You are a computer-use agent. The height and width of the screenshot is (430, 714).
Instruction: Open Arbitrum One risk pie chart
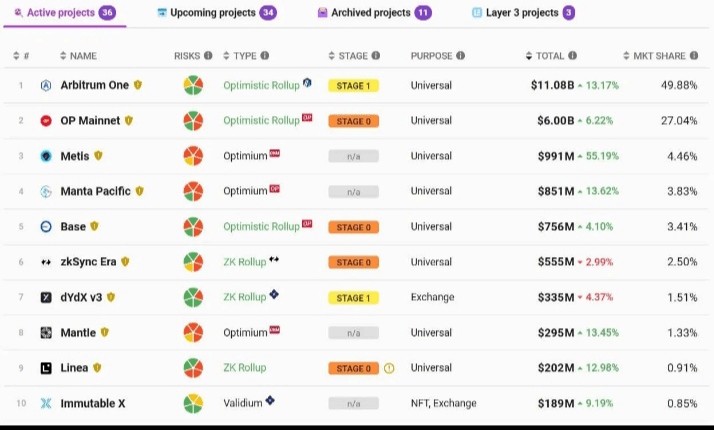tap(193, 85)
